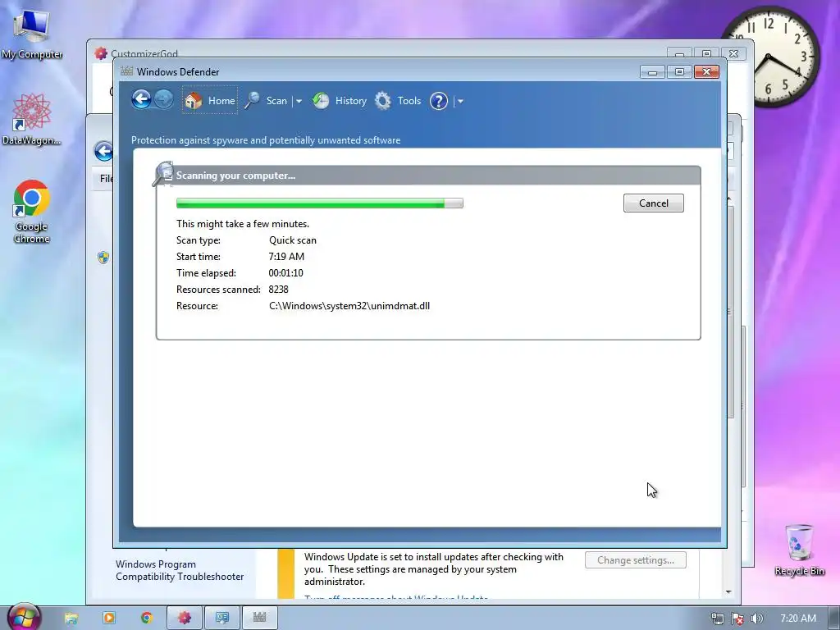
Task: Click the scan progress bar
Action: coord(320,203)
